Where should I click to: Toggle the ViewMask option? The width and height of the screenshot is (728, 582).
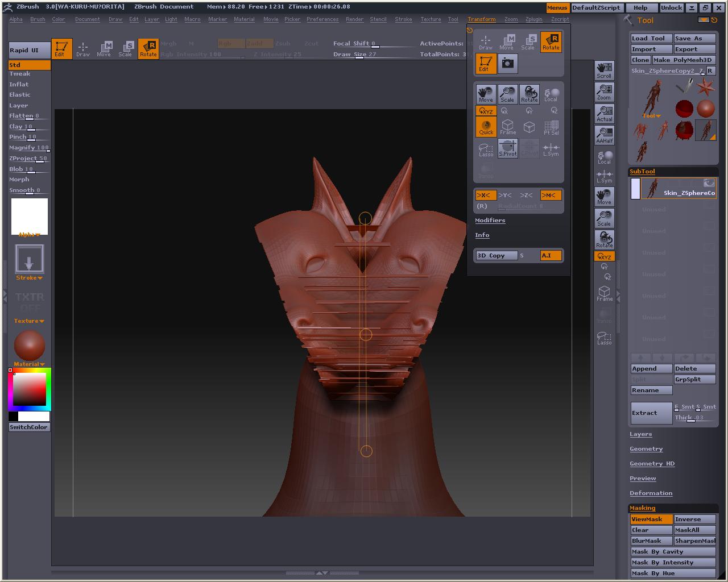[x=651, y=519]
